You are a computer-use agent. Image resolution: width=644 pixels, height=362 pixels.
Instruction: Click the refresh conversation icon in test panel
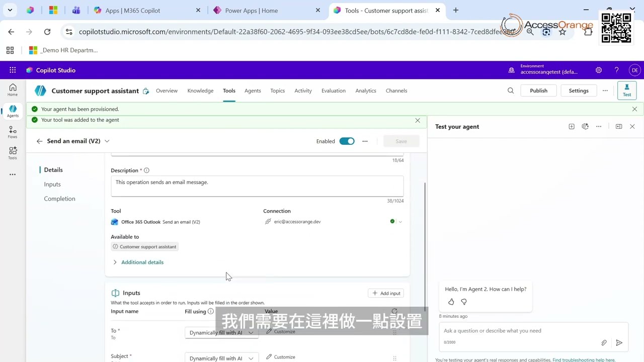[x=585, y=127]
